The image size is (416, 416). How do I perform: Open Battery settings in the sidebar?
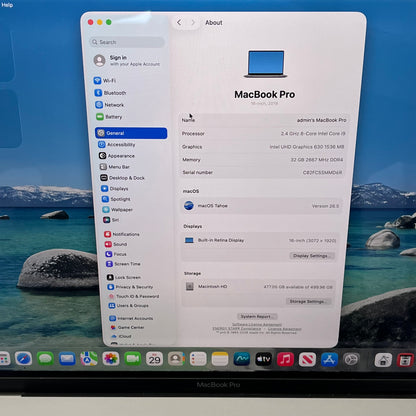tap(109, 117)
